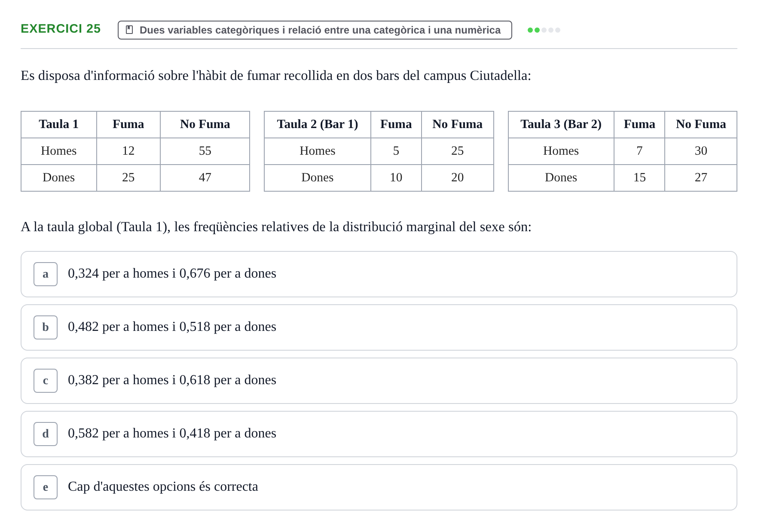
Task: Click value 5 in Taula 2
Action: click(x=396, y=151)
